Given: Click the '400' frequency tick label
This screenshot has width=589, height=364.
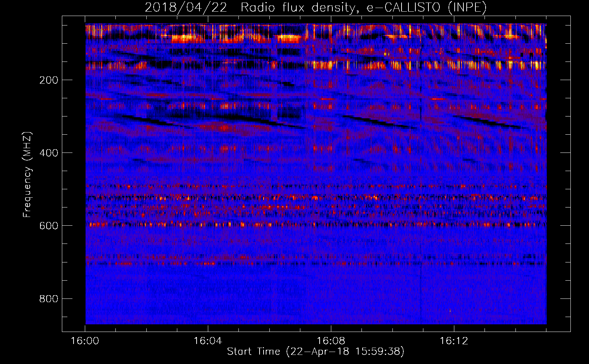Looking at the screenshot, I should pyautogui.click(x=49, y=153).
